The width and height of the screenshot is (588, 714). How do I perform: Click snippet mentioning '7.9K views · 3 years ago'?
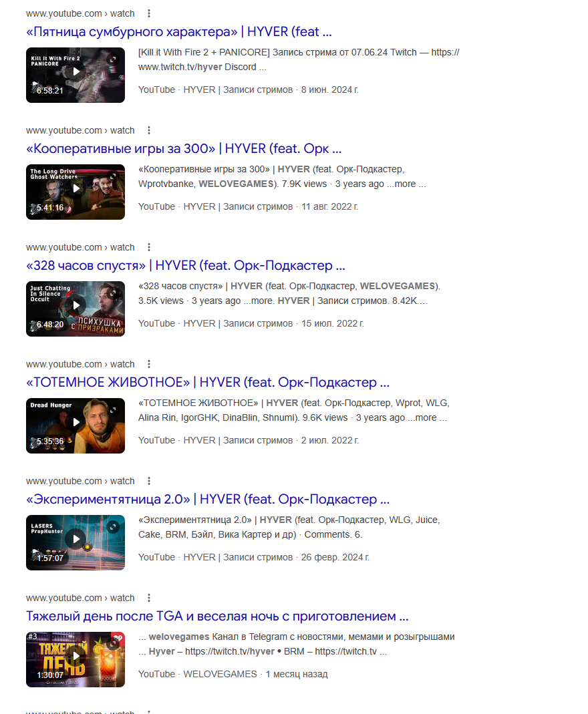pos(282,177)
